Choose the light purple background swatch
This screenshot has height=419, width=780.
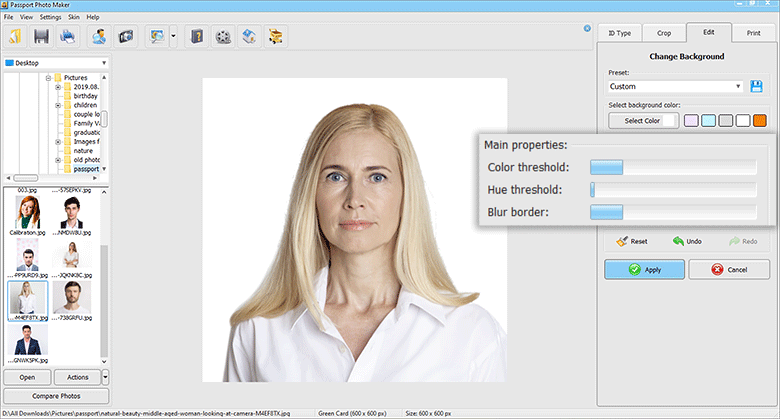click(691, 120)
